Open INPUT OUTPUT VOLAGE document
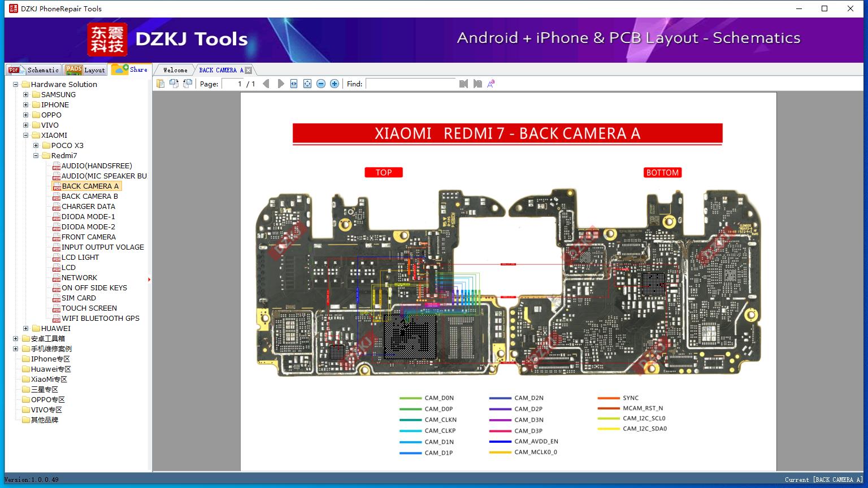 click(x=103, y=247)
